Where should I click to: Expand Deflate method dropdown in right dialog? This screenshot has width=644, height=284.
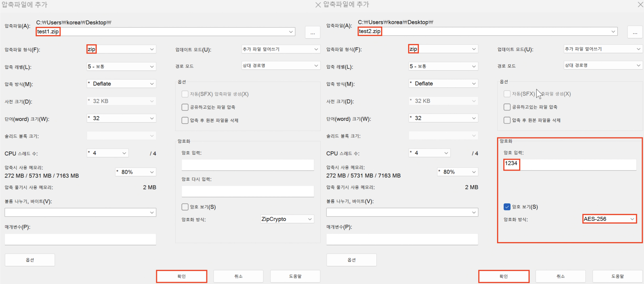pyautogui.click(x=443, y=84)
